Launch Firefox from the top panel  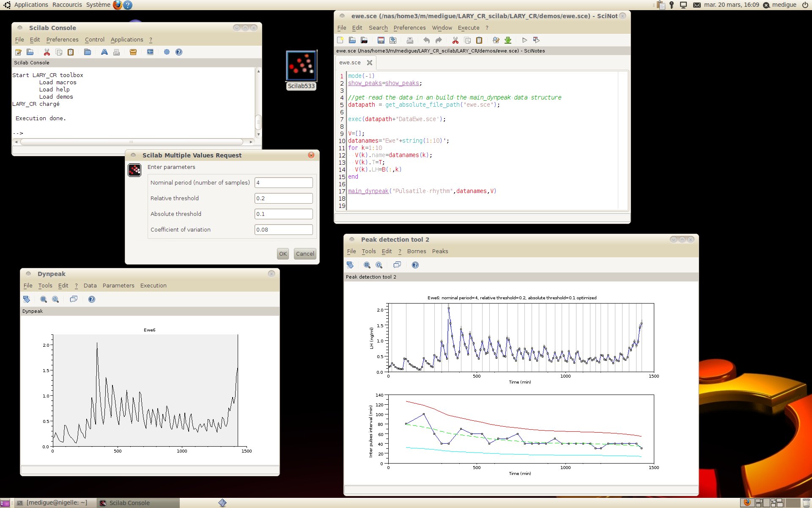pos(118,5)
